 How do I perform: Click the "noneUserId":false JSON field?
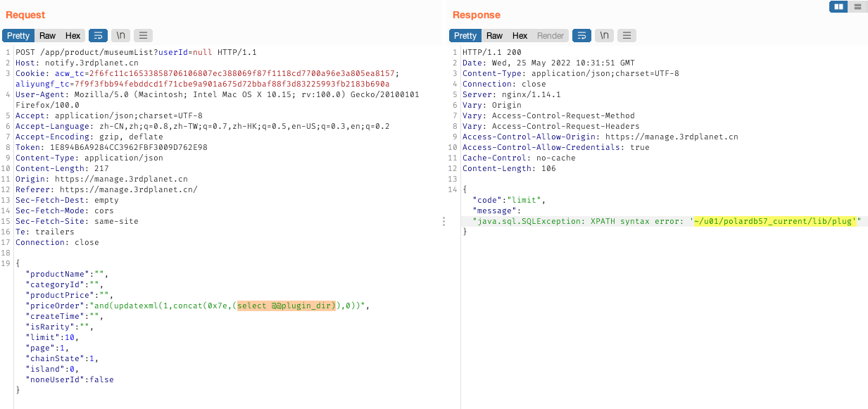pyautogui.click(x=70, y=380)
